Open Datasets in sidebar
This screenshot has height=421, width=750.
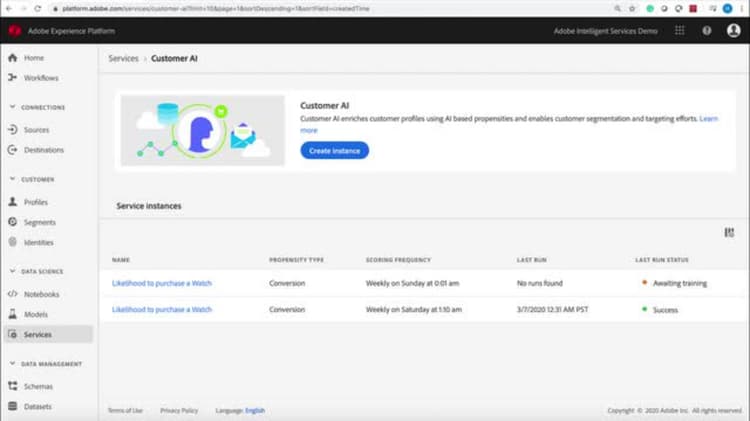click(x=38, y=406)
